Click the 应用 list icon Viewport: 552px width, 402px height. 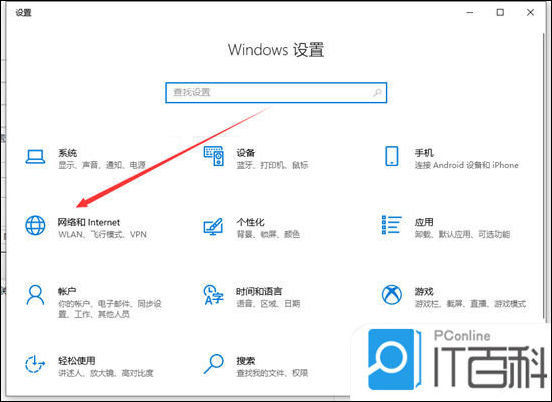391,225
